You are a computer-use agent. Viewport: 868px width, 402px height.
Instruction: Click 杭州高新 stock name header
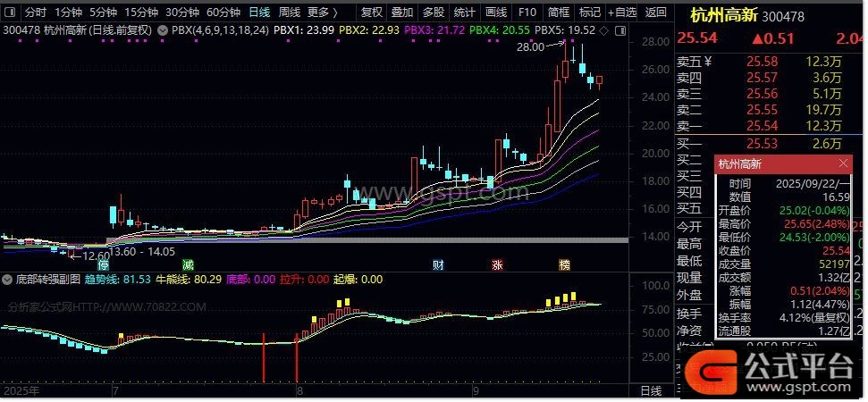click(x=723, y=15)
